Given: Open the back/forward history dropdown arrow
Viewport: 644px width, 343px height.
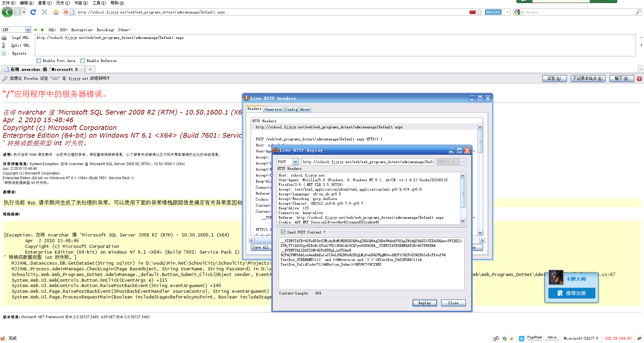Looking at the screenshot, I should point(24,12).
